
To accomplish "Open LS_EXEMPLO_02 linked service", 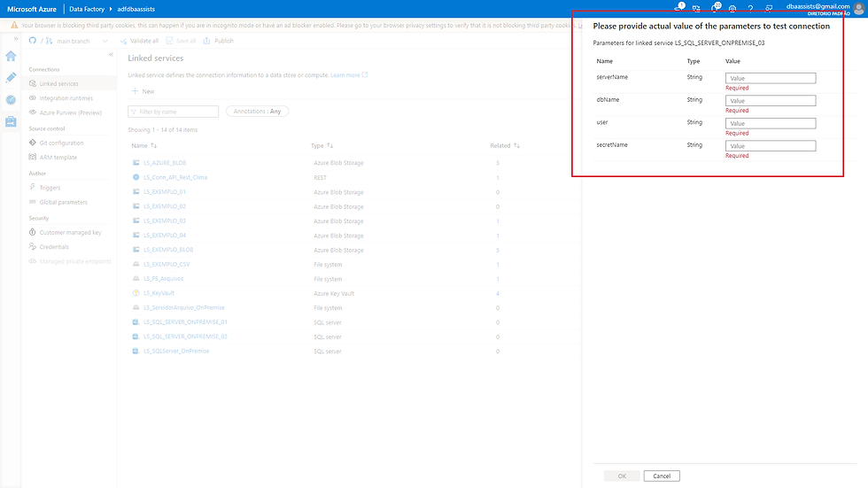I will point(165,206).
